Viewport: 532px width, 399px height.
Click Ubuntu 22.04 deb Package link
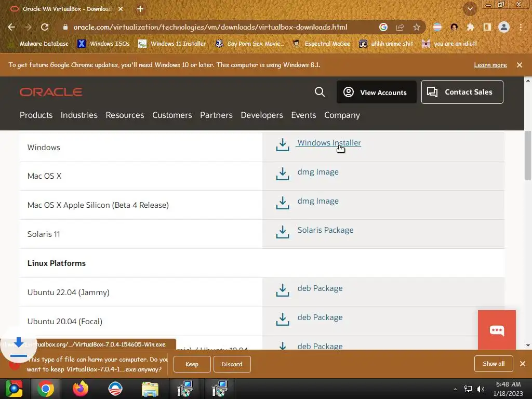[320, 288]
